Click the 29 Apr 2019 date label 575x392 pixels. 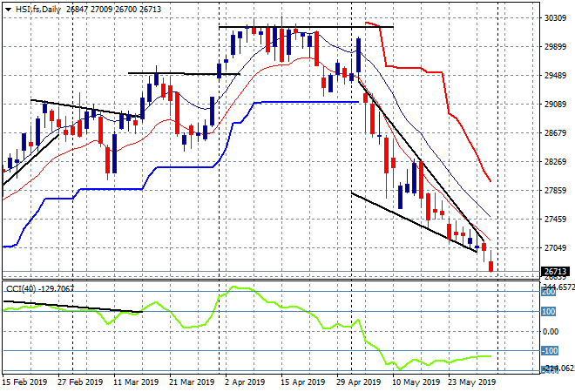pyautogui.click(x=359, y=382)
